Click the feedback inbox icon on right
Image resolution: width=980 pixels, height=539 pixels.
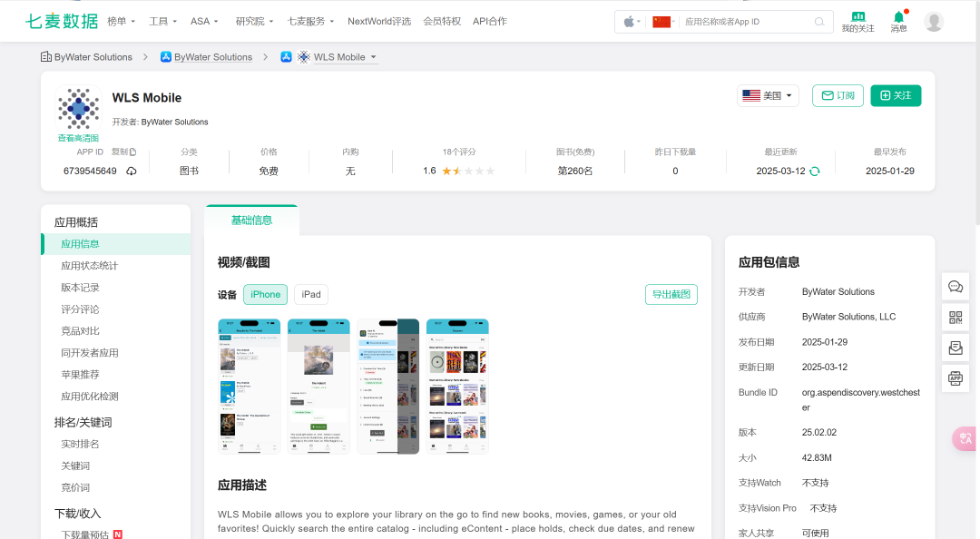pos(955,348)
